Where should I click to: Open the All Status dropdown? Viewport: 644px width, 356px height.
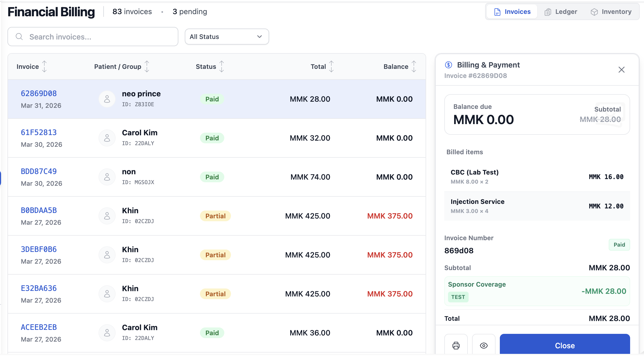point(226,37)
